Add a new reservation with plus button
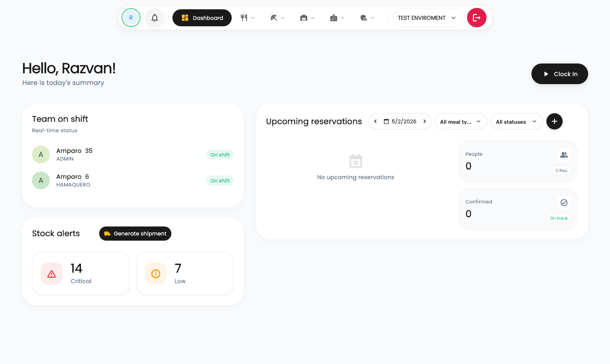This screenshot has height=364, width=610. click(x=554, y=121)
